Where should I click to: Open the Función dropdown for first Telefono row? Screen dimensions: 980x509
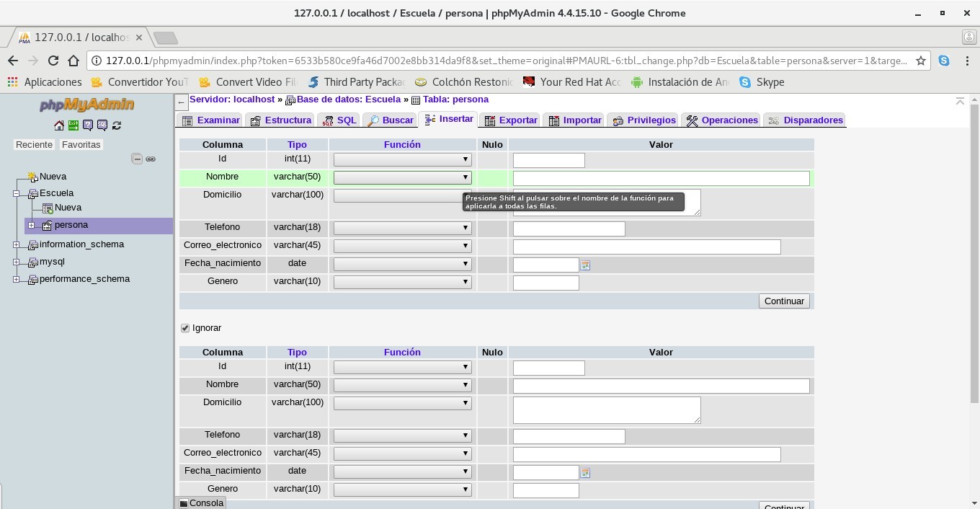pos(402,228)
